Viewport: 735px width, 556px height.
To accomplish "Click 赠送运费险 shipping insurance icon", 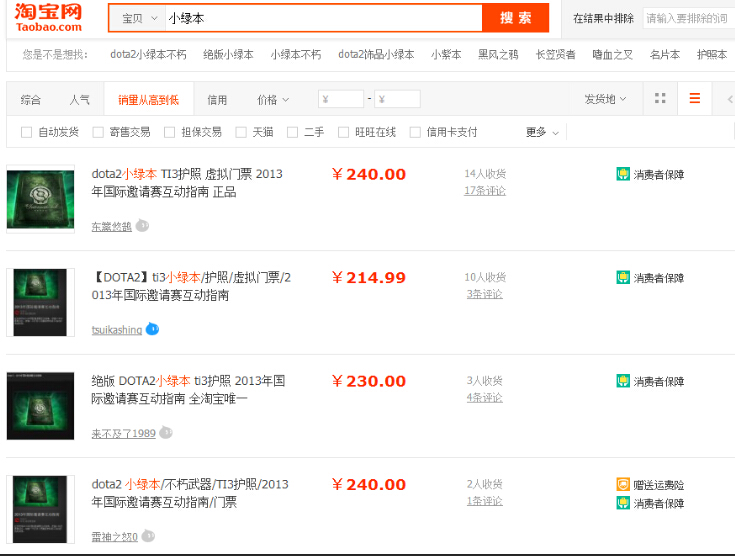I will pos(623,484).
